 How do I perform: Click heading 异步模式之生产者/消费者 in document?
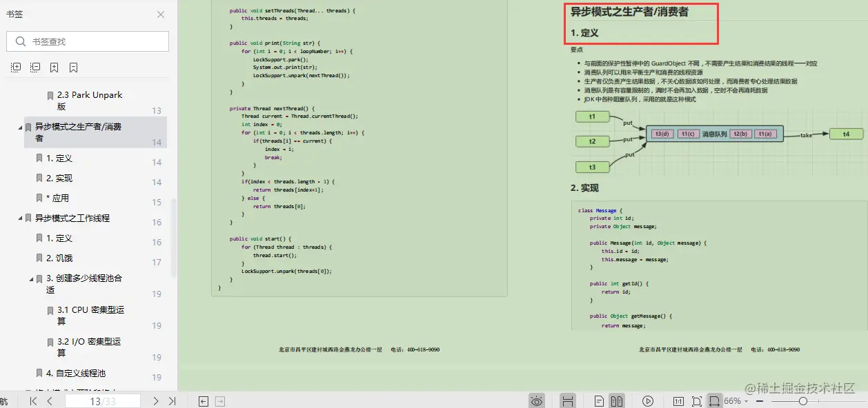pos(629,12)
